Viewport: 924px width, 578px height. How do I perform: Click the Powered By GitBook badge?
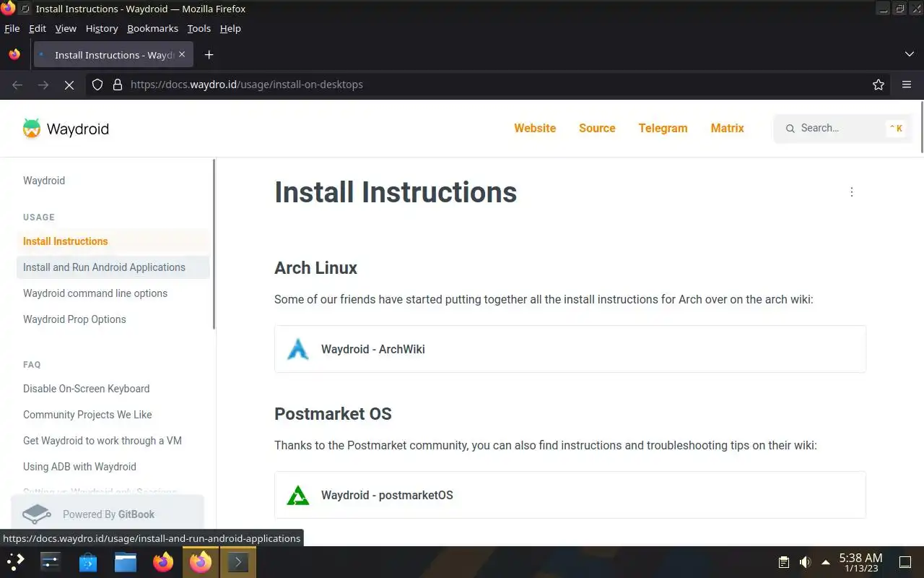pyautogui.click(x=108, y=514)
